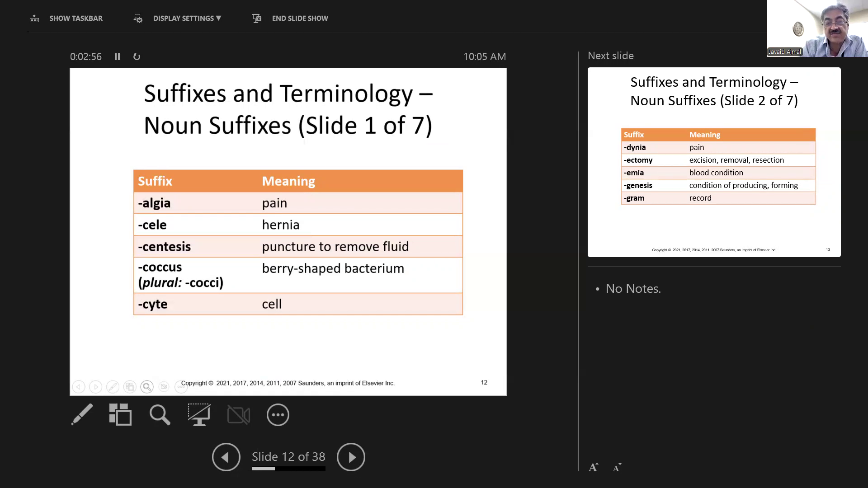The image size is (868, 488).
Task: Click the Javaid Ajmal webcam video
Action: (817, 28)
